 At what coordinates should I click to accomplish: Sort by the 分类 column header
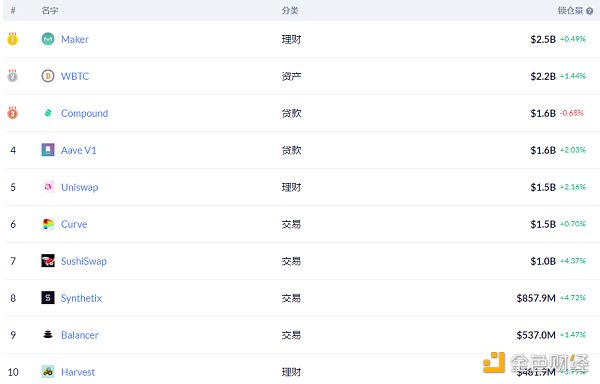pyautogui.click(x=290, y=11)
